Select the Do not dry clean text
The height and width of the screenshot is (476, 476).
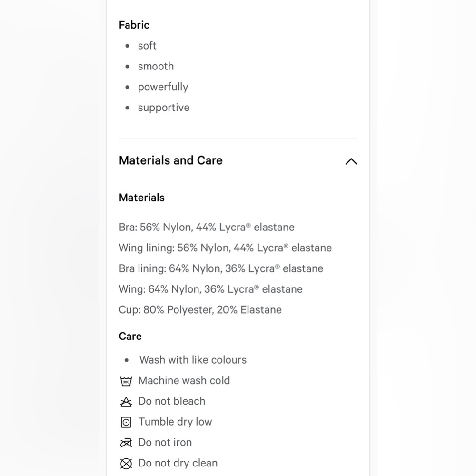coord(178,463)
